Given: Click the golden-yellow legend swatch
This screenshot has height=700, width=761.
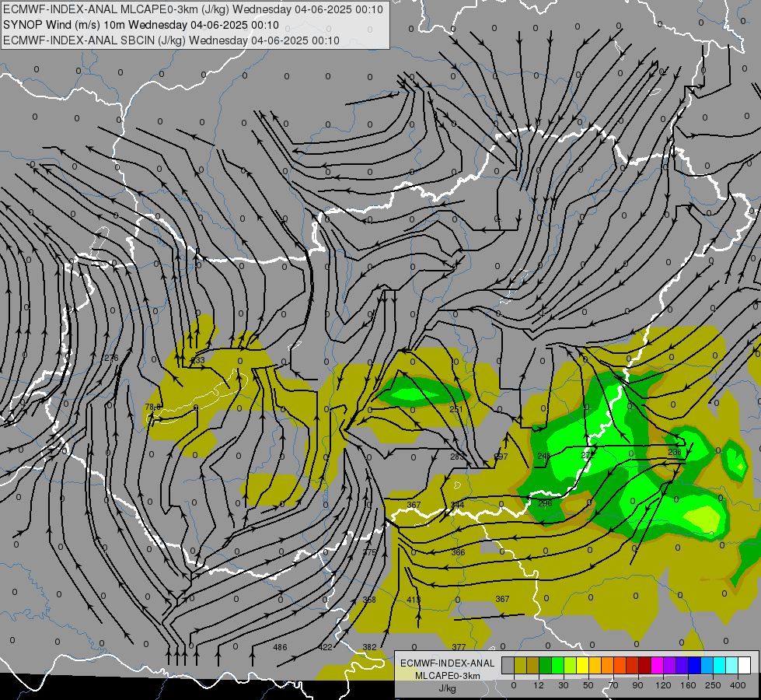Looking at the screenshot, I should [x=595, y=666].
